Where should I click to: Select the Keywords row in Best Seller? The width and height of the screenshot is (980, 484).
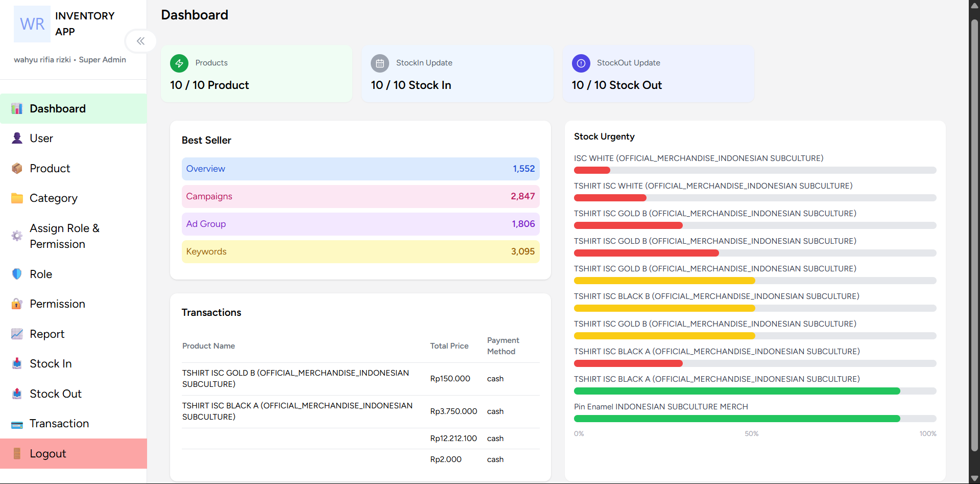tap(360, 251)
